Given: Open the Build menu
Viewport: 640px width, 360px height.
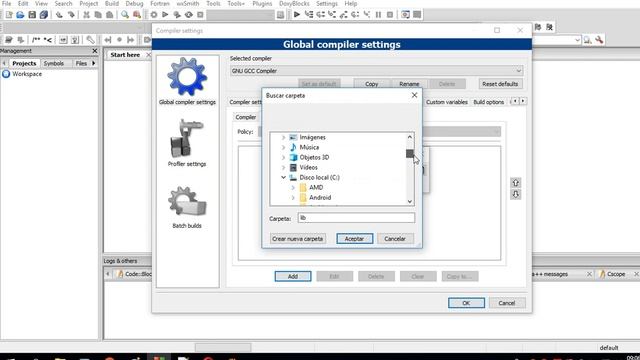Looking at the screenshot, I should pos(111,4).
